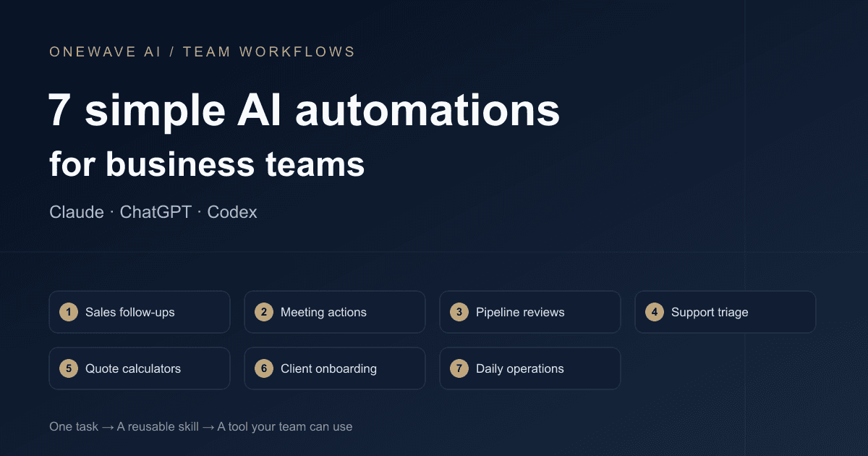Click the number 4 badge
Image resolution: width=868 pixels, height=456 pixels.
click(x=655, y=312)
